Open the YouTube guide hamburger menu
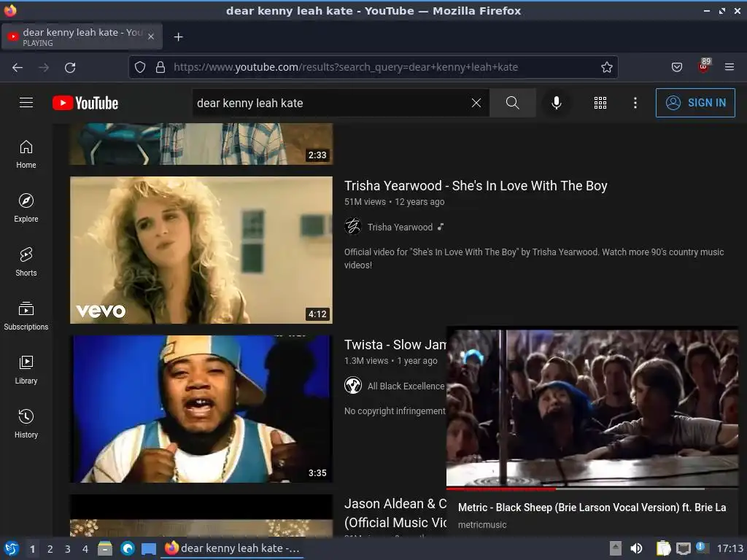Viewport: 747px width, 560px height. (26, 102)
